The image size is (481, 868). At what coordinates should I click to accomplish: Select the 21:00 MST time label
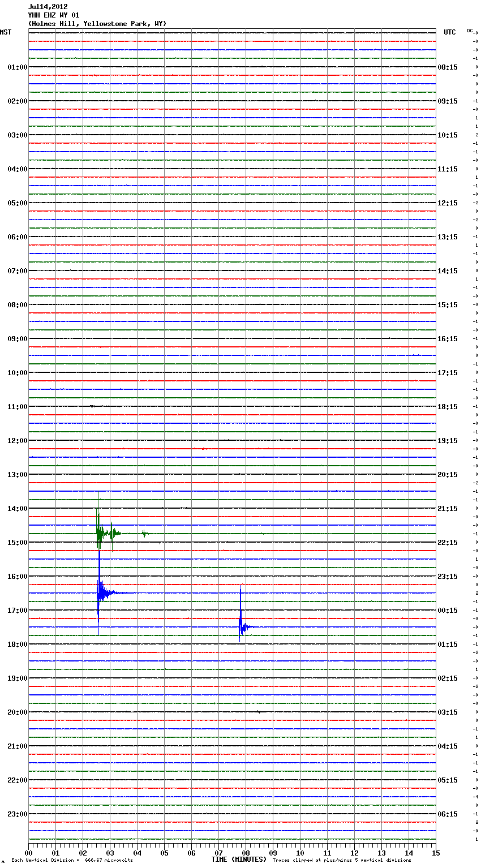18,746
